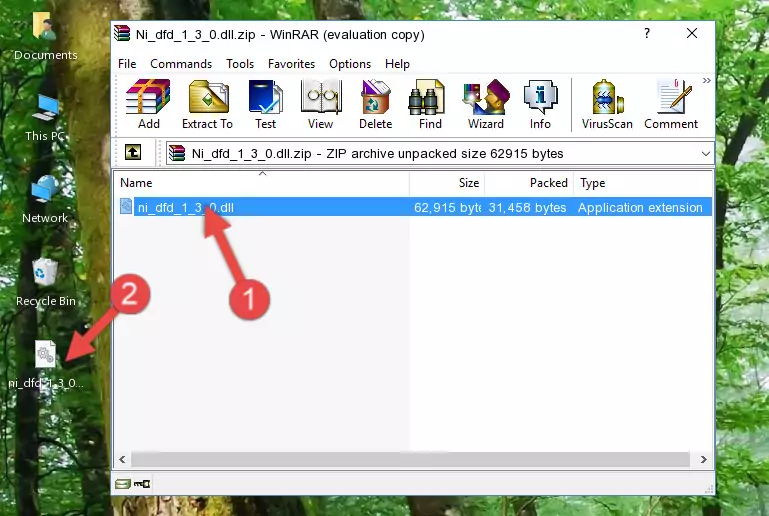Open the Comment tool

tap(671, 104)
